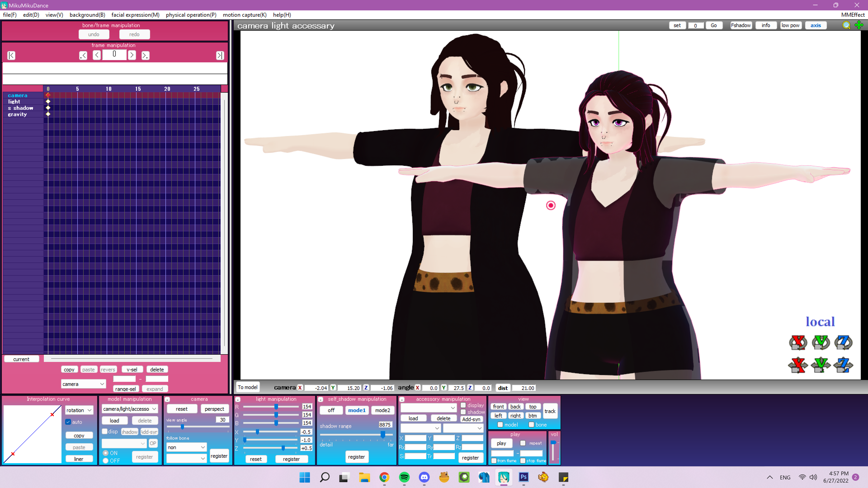Enable accessory shadow checkbox
Screen dimensions: 868x488
click(x=463, y=412)
